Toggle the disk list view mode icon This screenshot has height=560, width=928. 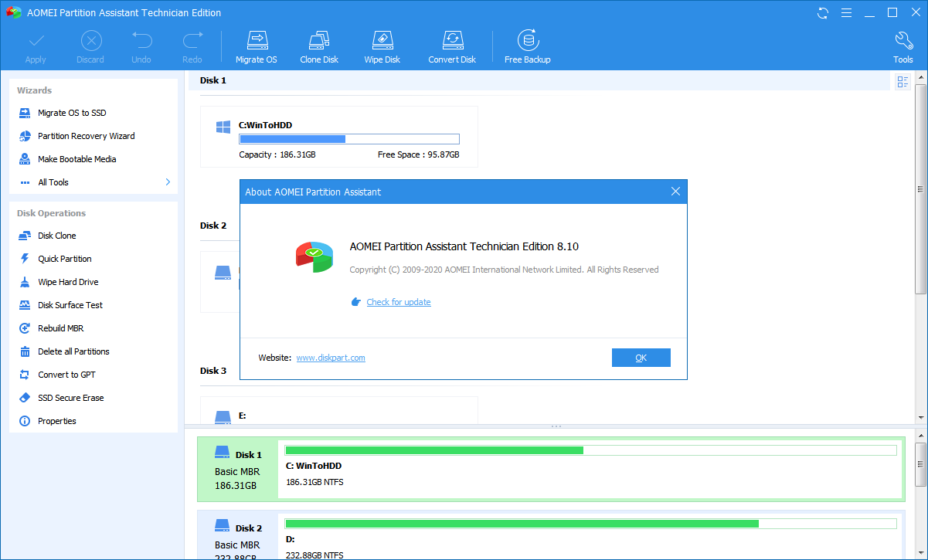pyautogui.click(x=903, y=82)
